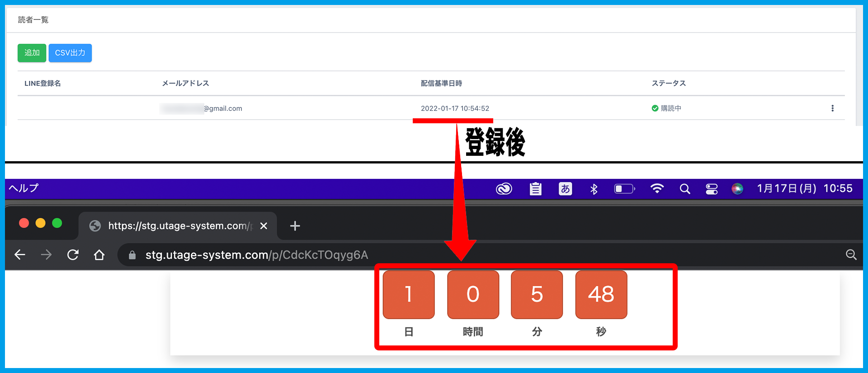The height and width of the screenshot is (373, 868).
Task: Launch Siri from menu bar
Action: coord(737,189)
